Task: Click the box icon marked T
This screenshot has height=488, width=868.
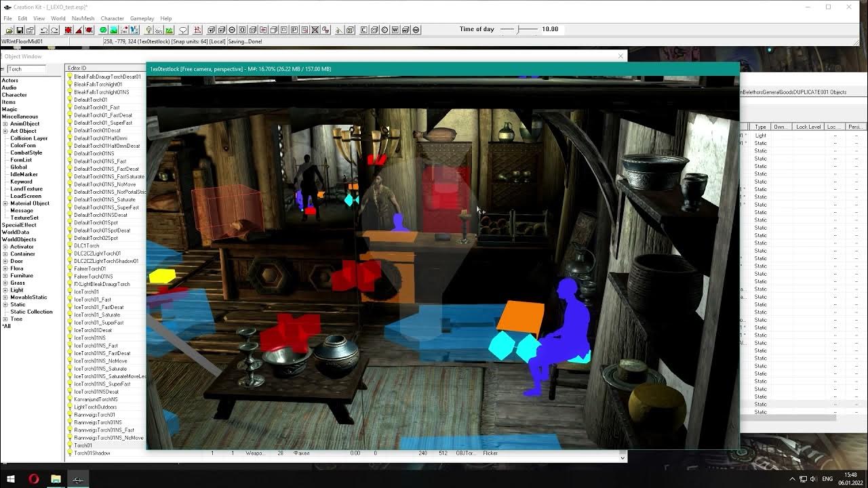Action: pos(211,30)
